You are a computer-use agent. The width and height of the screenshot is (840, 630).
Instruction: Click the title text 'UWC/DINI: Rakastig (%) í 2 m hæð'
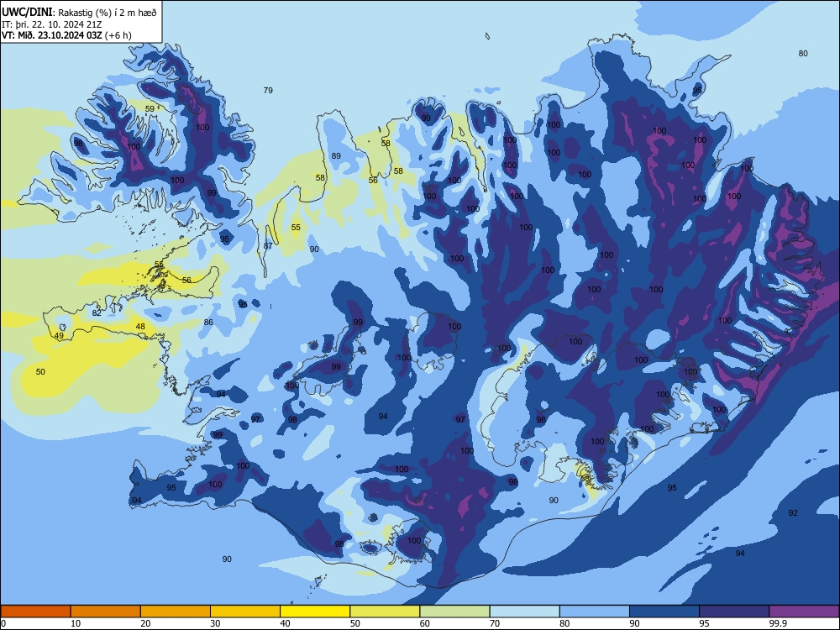(x=79, y=13)
